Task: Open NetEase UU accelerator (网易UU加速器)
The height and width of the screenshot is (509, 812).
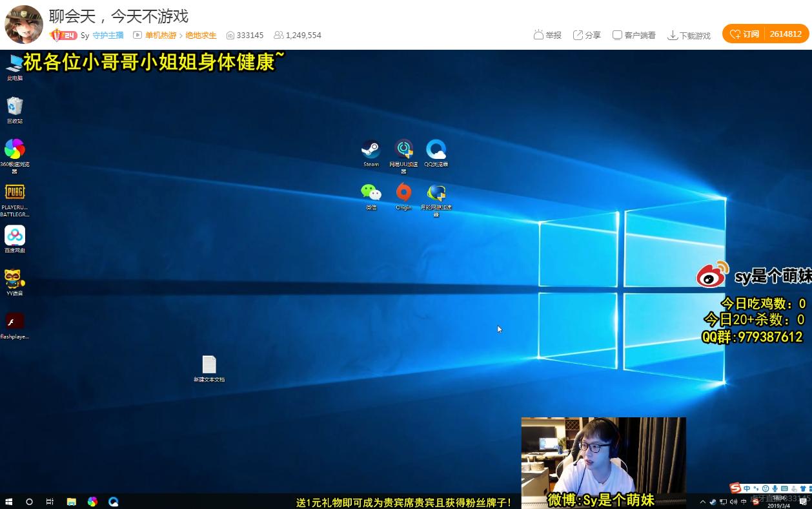Action: 403,149
